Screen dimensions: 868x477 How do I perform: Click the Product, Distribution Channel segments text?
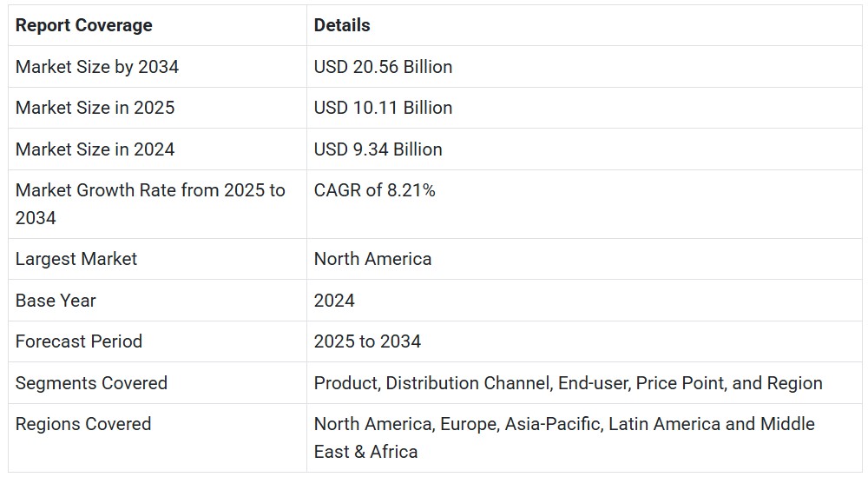tap(568, 383)
